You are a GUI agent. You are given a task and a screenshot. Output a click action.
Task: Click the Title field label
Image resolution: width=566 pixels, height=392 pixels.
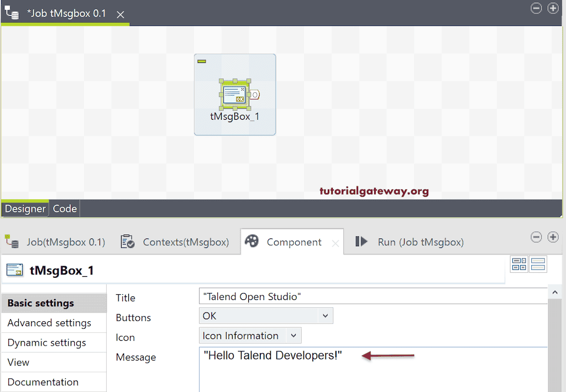(125, 298)
